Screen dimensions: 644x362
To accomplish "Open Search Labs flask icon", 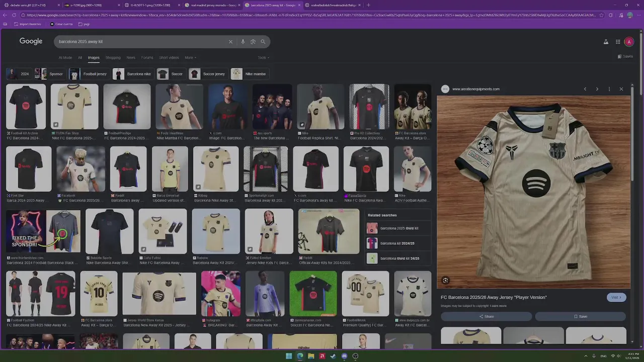I will click(606, 42).
